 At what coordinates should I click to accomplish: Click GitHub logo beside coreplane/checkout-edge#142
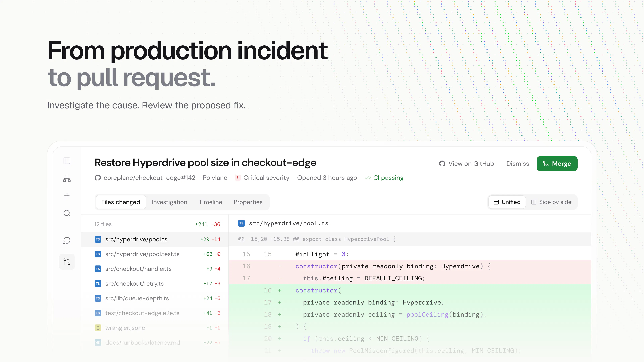(97, 178)
